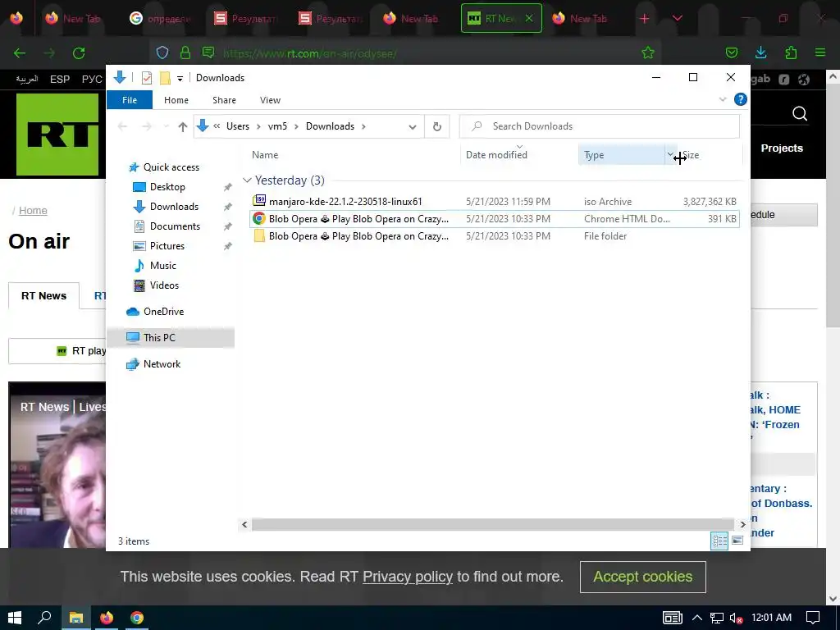Open a new Firefox tab with plus
840x630 pixels.
tap(645, 19)
